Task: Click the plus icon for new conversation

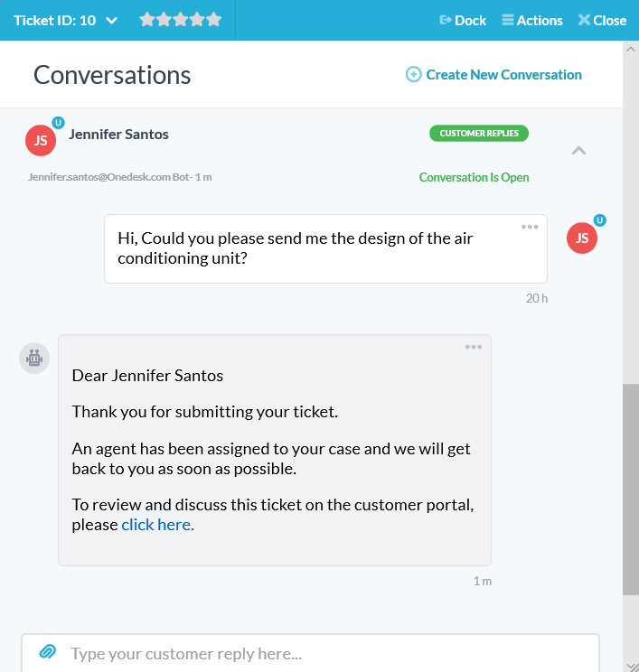Action: [x=414, y=75]
